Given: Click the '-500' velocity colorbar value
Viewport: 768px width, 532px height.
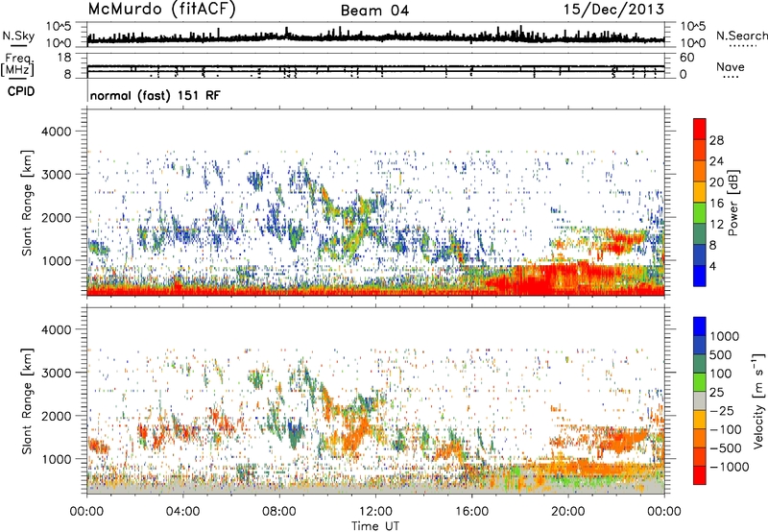Looking at the screenshot, I should [726, 447].
